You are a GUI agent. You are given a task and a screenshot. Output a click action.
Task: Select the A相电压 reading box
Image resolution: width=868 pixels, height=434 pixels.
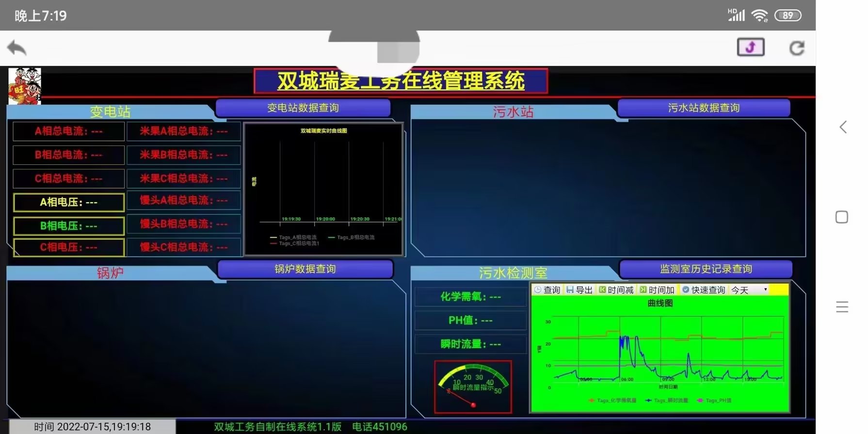pos(68,202)
